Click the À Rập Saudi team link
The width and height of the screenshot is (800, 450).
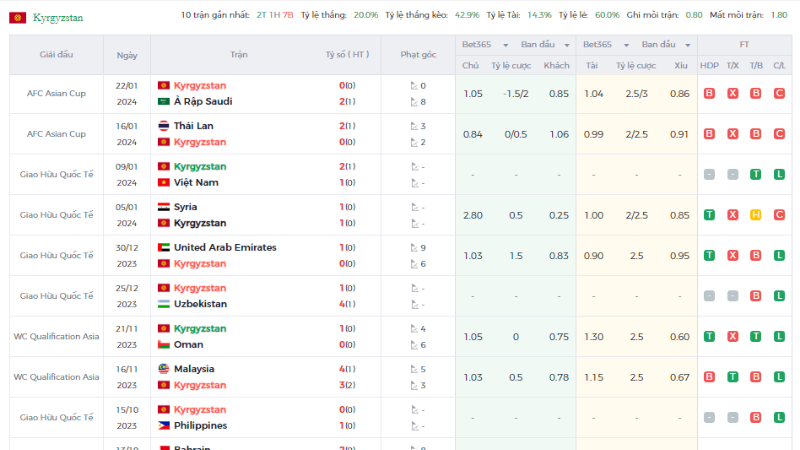[203, 102]
